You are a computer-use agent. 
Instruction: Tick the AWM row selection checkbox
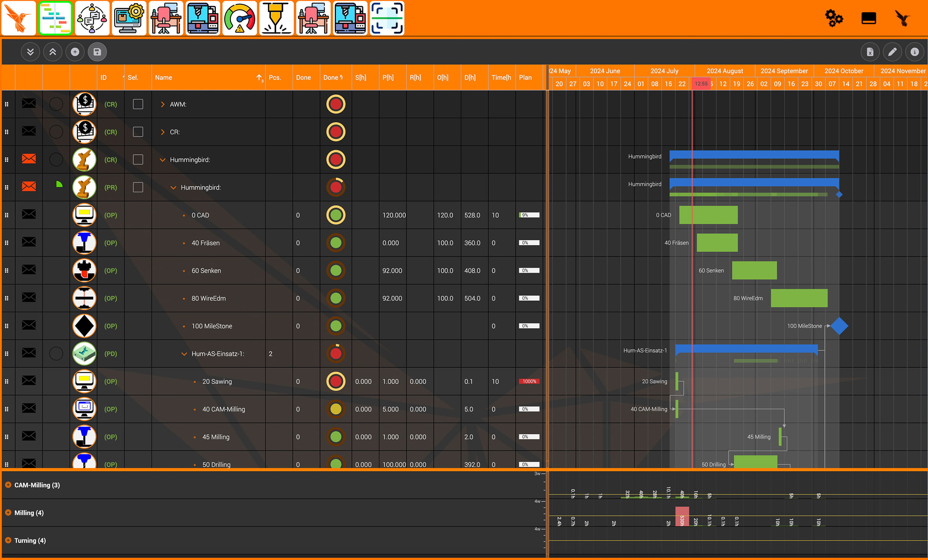click(138, 104)
